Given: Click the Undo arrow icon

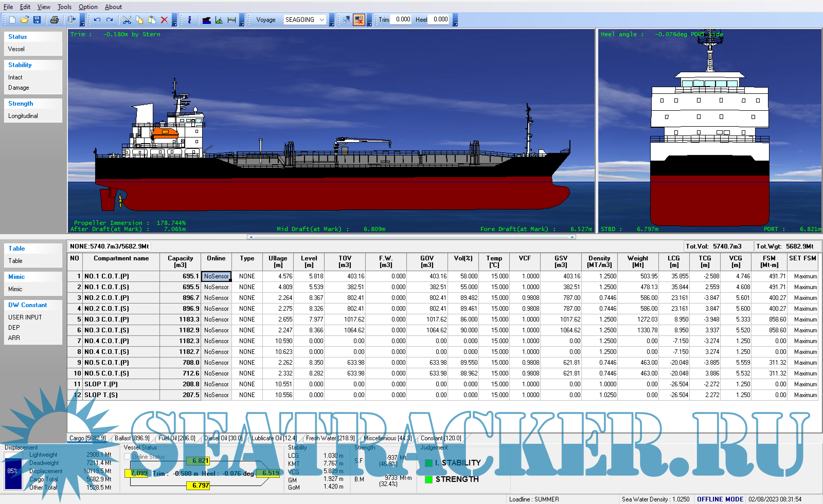Looking at the screenshot, I should (97, 20).
